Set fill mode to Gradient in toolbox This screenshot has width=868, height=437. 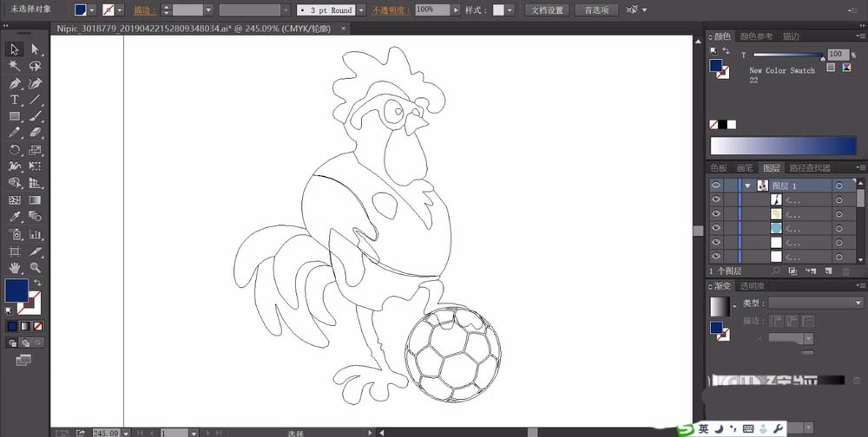[x=25, y=326]
